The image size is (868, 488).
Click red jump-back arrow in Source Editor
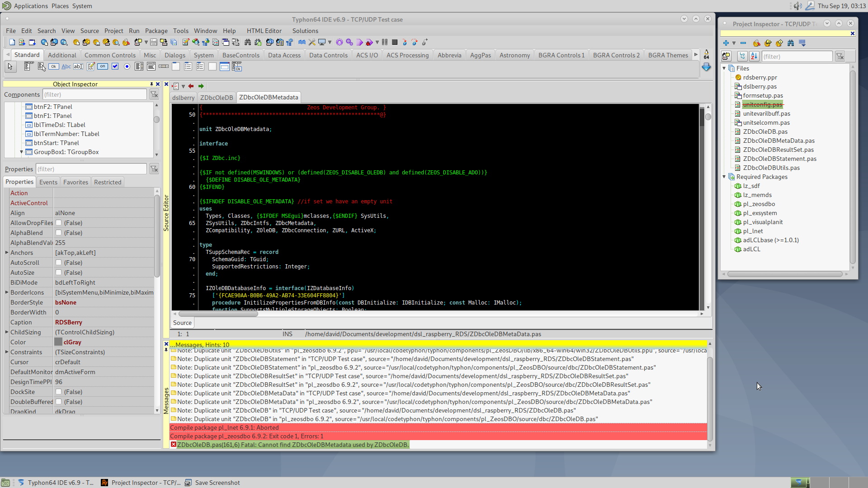[x=191, y=86]
